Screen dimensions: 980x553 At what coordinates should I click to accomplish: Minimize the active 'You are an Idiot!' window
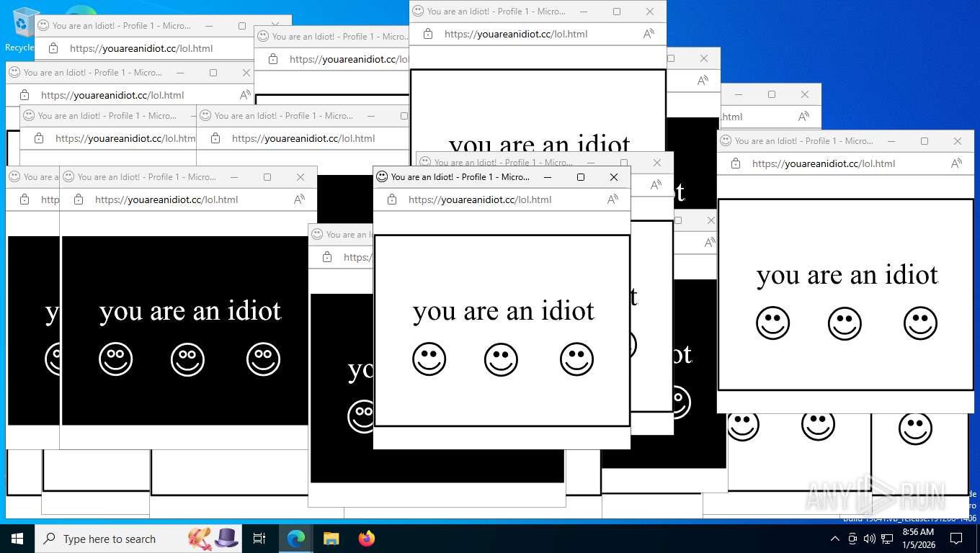pos(548,176)
